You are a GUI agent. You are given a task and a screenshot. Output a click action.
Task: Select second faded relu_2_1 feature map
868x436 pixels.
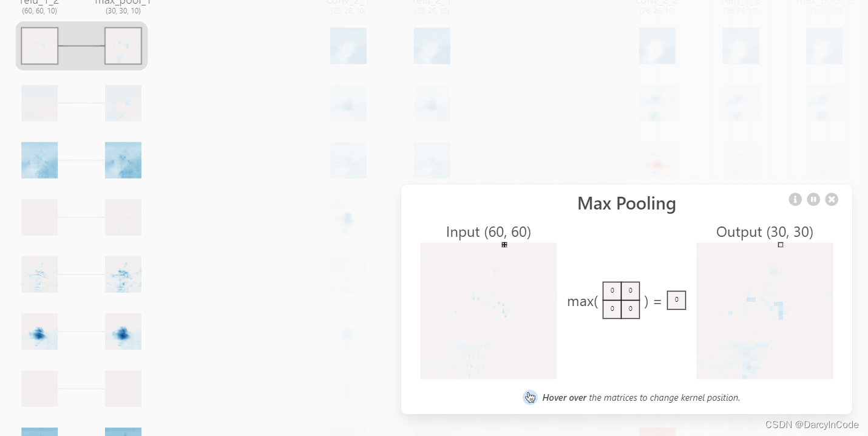pos(432,103)
